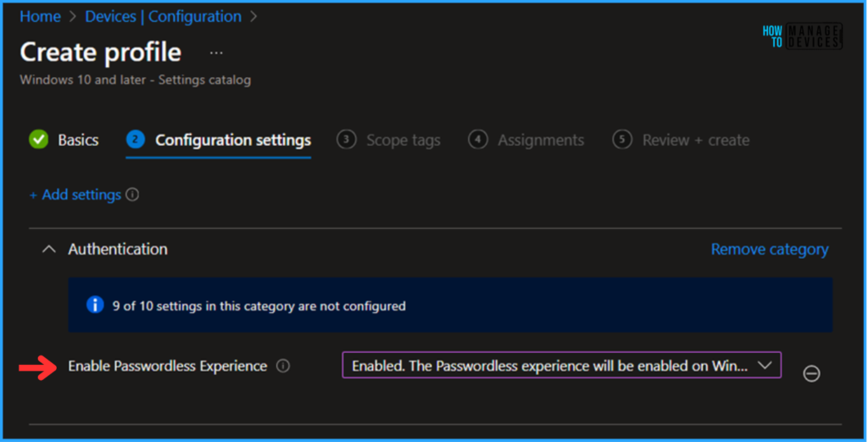The height and width of the screenshot is (442, 868).
Task: Click the step 3 circle icon for Scope tags
Action: [x=346, y=140]
